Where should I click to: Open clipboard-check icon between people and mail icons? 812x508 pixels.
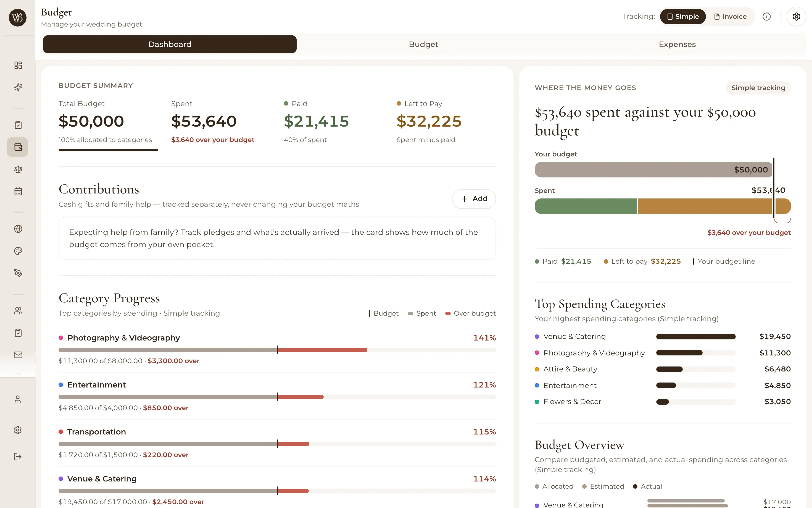[18, 333]
